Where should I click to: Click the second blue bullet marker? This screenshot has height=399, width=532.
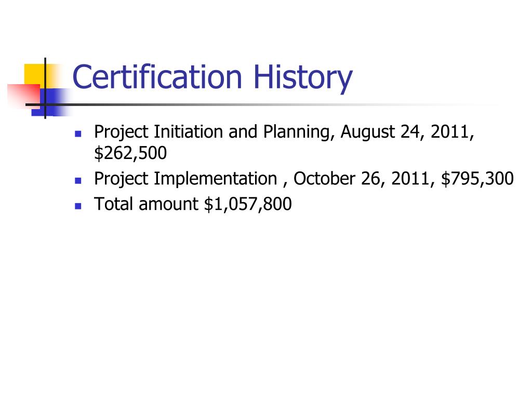tap(78, 180)
